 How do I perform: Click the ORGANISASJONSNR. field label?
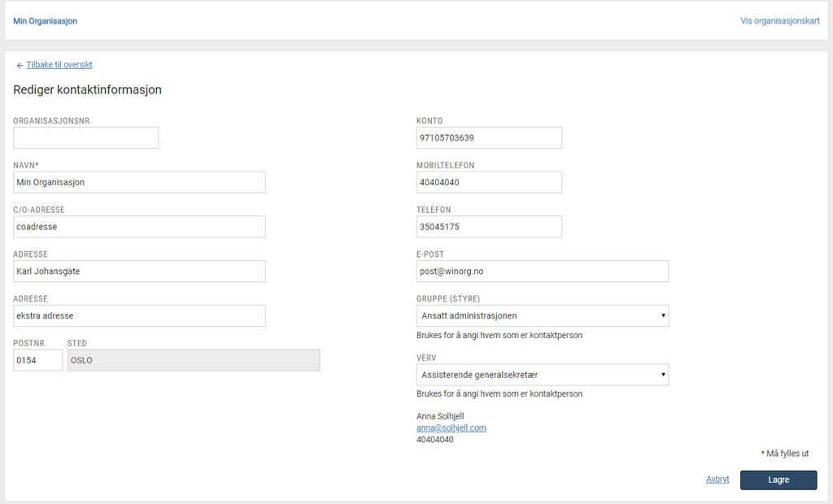click(x=52, y=121)
